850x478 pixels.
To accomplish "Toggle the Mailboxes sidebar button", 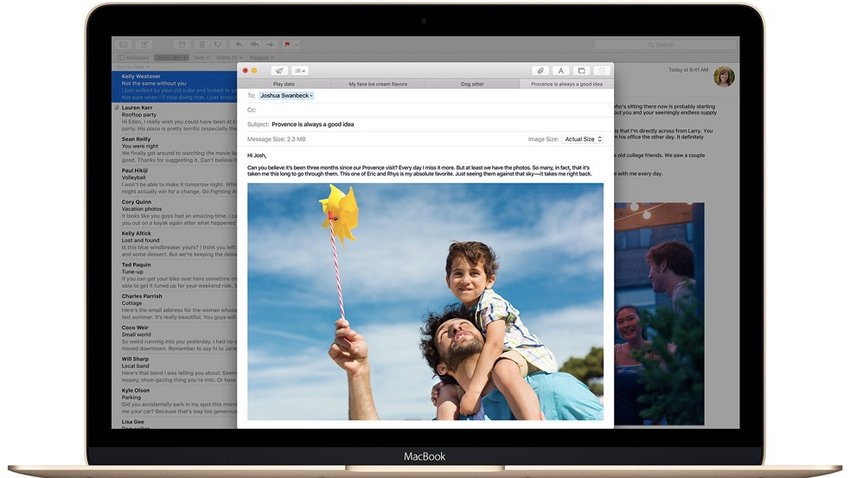I will [133, 57].
